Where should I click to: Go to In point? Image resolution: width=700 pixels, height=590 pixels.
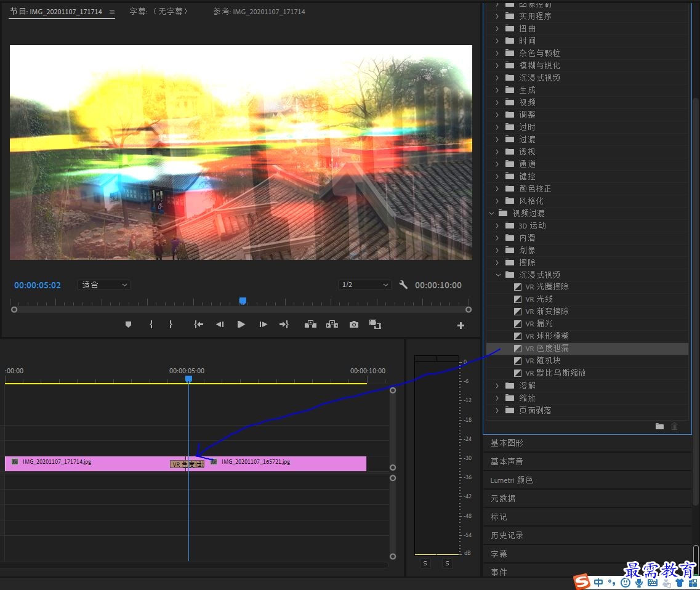199,325
